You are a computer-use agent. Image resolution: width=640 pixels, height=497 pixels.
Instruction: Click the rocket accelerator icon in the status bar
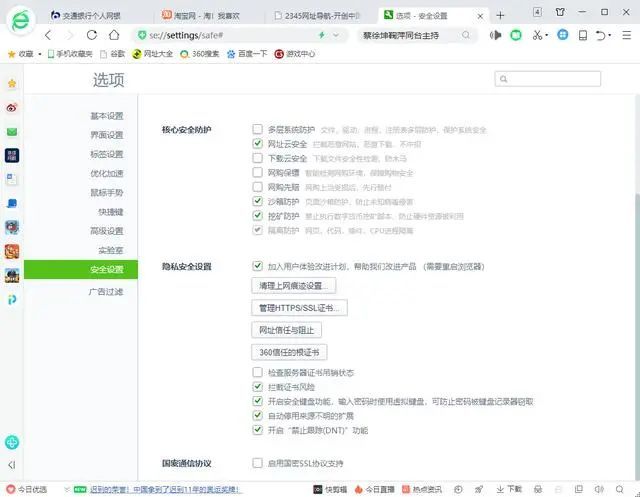[479, 489]
